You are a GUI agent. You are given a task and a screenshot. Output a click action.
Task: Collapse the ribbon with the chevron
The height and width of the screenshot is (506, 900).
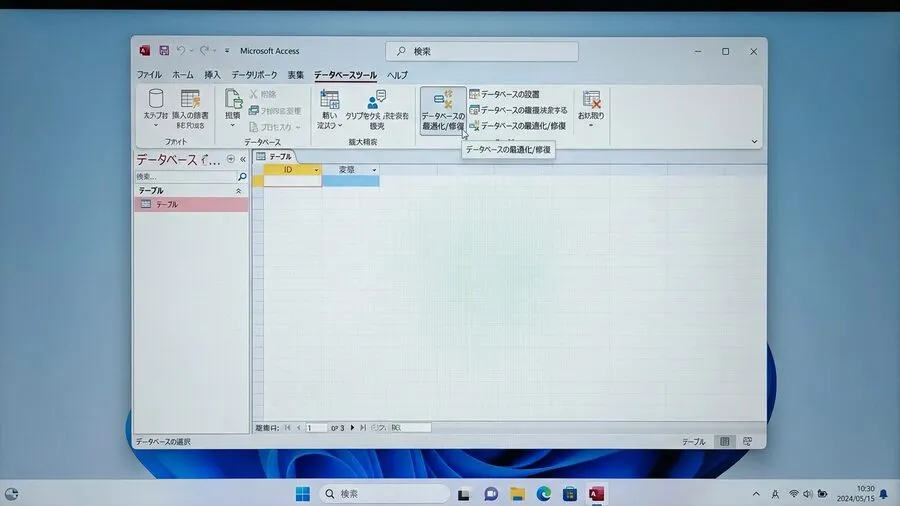point(754,141)
